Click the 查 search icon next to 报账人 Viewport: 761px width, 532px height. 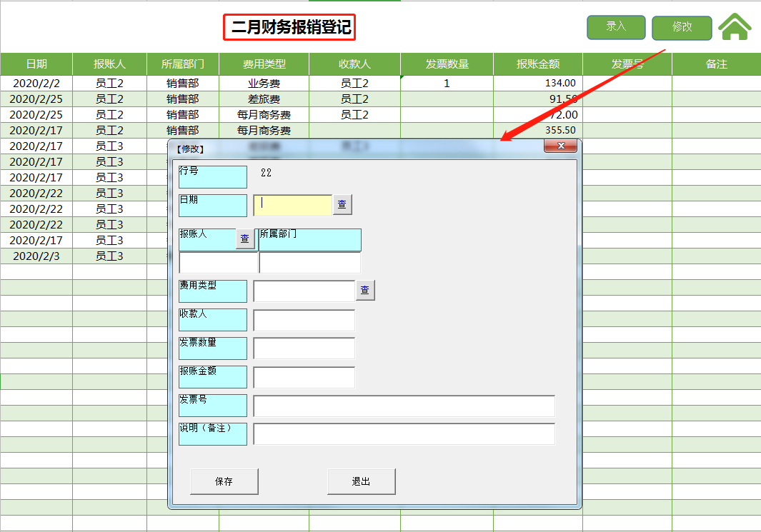click(245, 239)
